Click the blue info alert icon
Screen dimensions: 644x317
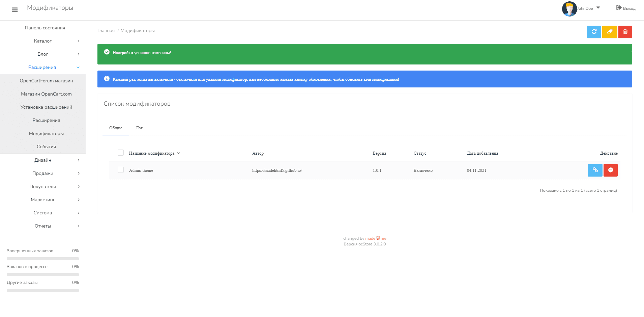pyautogui.click(x=107, y=79)
